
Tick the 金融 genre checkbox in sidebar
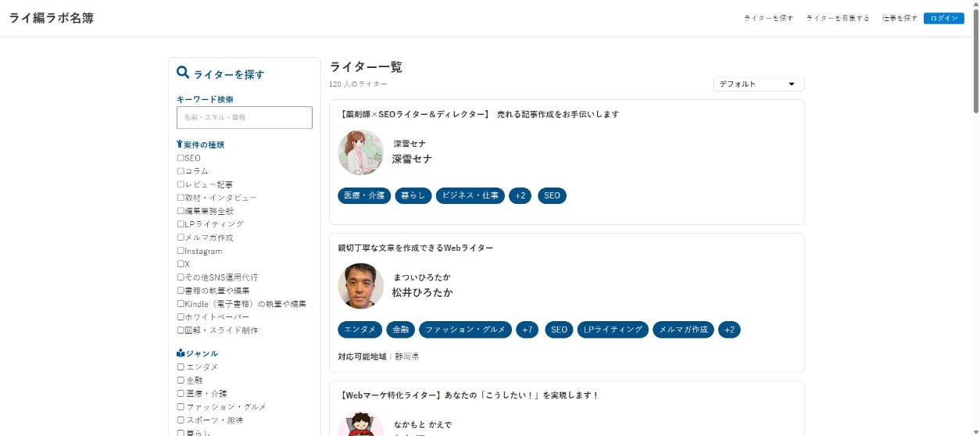coord(181,380)
